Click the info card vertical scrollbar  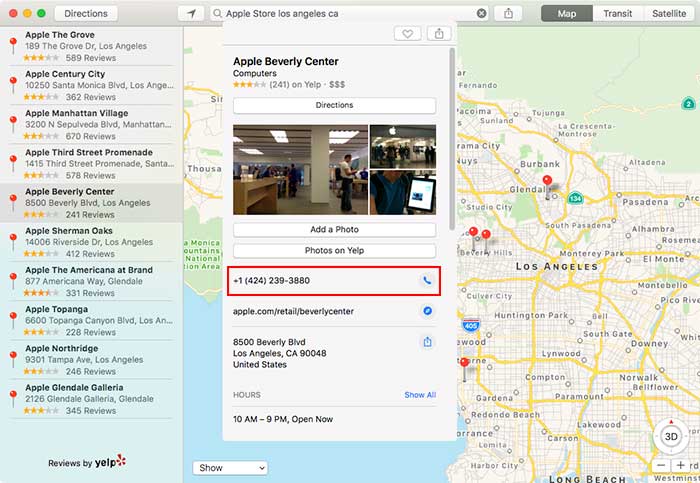[x=452, y=138]
